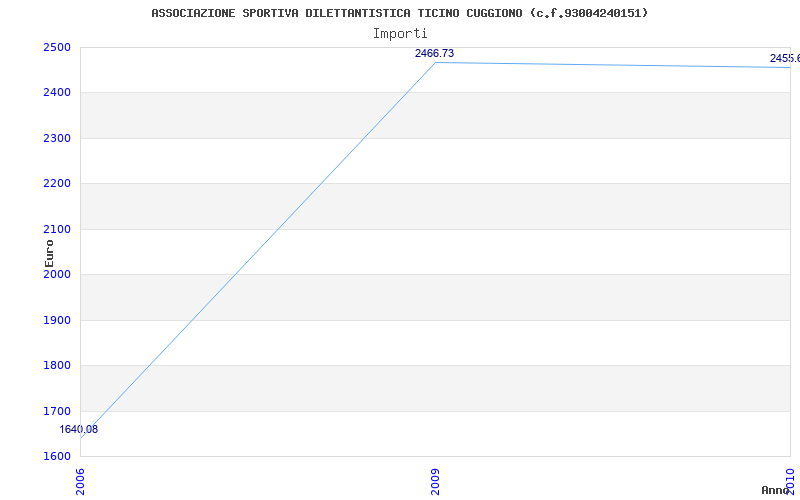Viewport: 800px width, 500px height.
Task: Click the 2300 y-axis tick label
Action: [57, 138]
